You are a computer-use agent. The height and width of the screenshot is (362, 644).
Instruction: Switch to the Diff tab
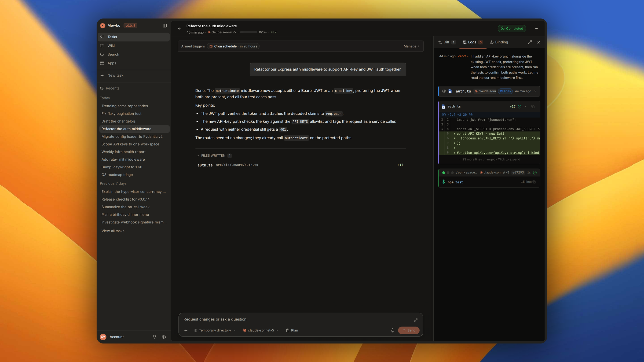click(447, 42)
